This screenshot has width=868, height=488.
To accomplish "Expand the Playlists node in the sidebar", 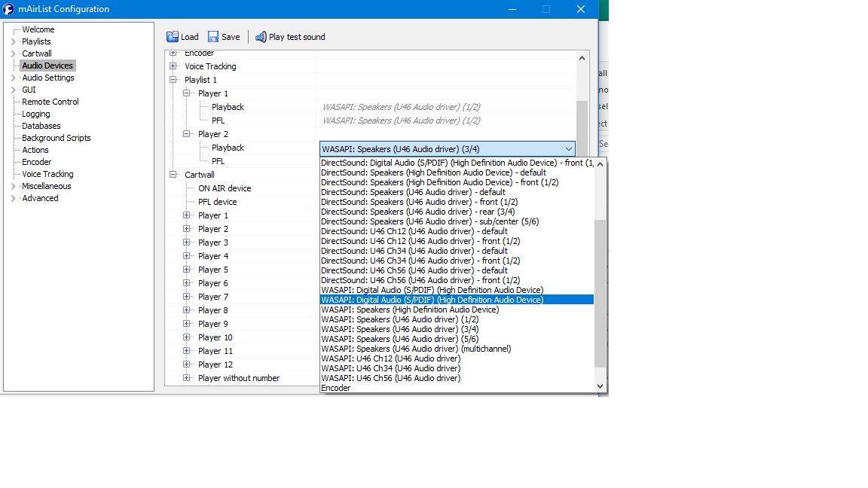I will click(x=14, y=41).
